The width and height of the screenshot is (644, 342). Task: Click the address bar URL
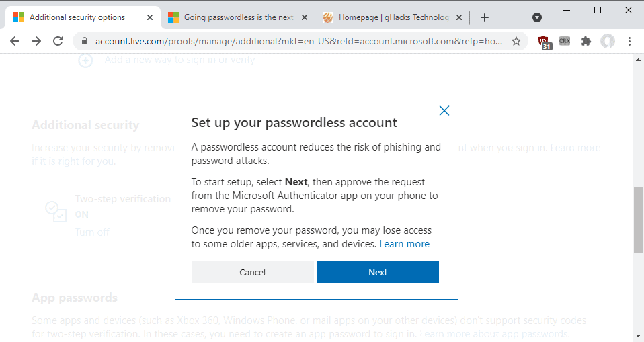(x=296, y=42)
